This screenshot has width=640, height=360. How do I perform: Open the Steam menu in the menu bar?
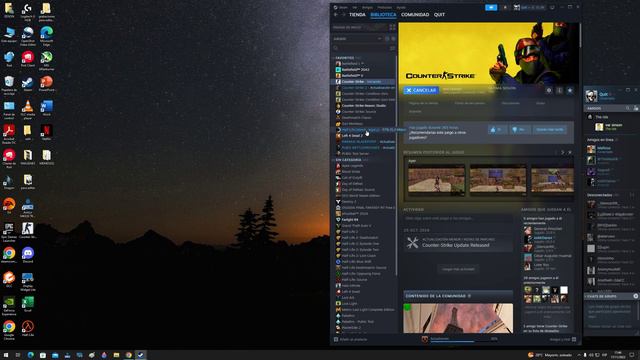coord(343,7)
